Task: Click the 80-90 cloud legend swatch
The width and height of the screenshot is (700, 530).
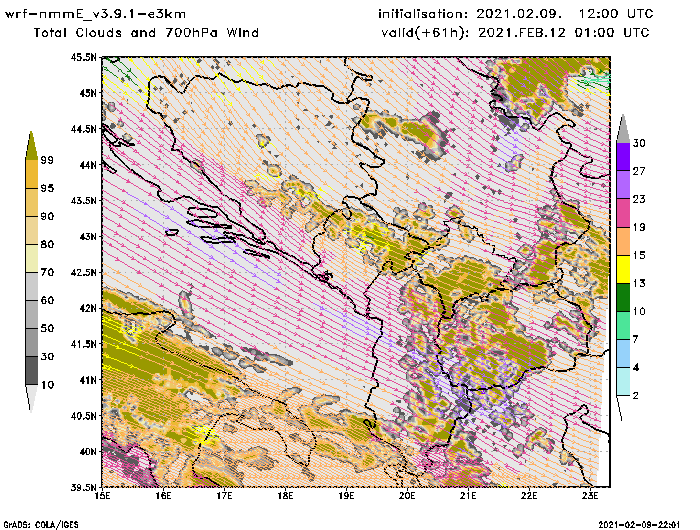Action: tap(32, 230)
